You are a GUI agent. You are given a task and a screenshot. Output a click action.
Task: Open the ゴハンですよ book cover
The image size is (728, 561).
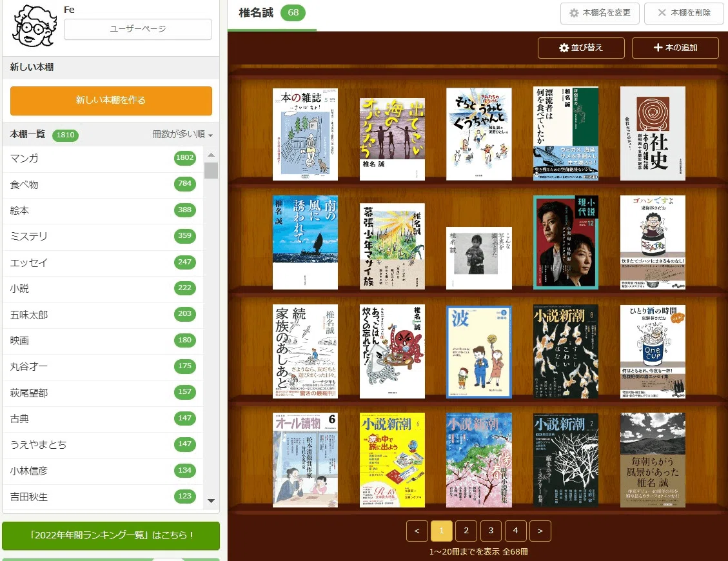click(653, 242)
